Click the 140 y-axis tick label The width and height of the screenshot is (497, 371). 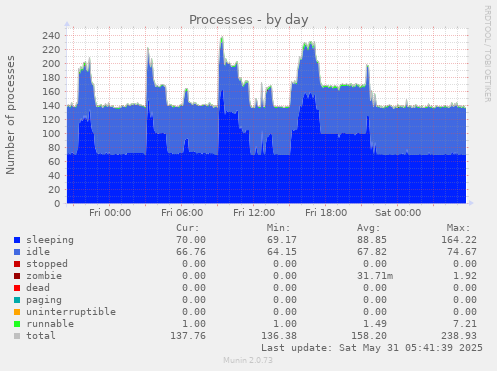[51, 106]
